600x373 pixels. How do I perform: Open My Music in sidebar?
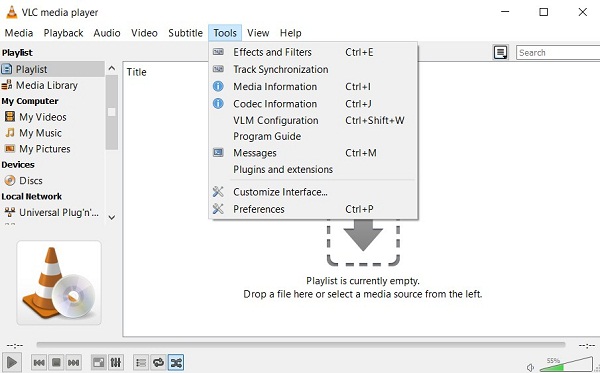52,133
